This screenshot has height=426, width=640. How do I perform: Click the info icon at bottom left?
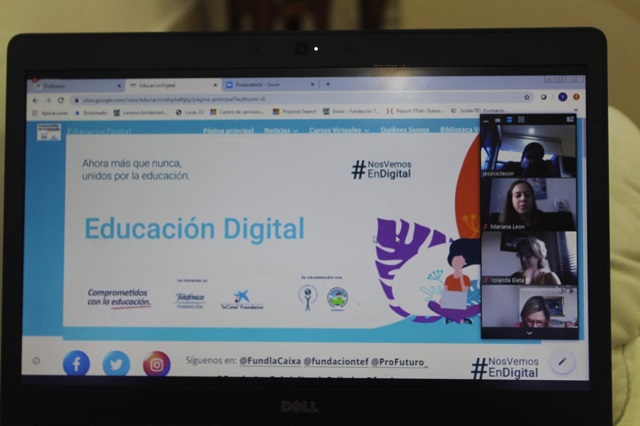37,361
